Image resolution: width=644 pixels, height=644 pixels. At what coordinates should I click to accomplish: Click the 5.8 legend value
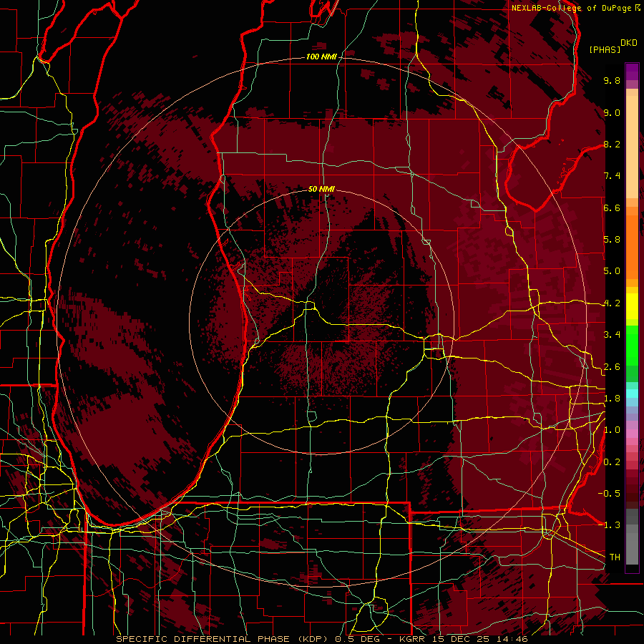click(612, 240)
